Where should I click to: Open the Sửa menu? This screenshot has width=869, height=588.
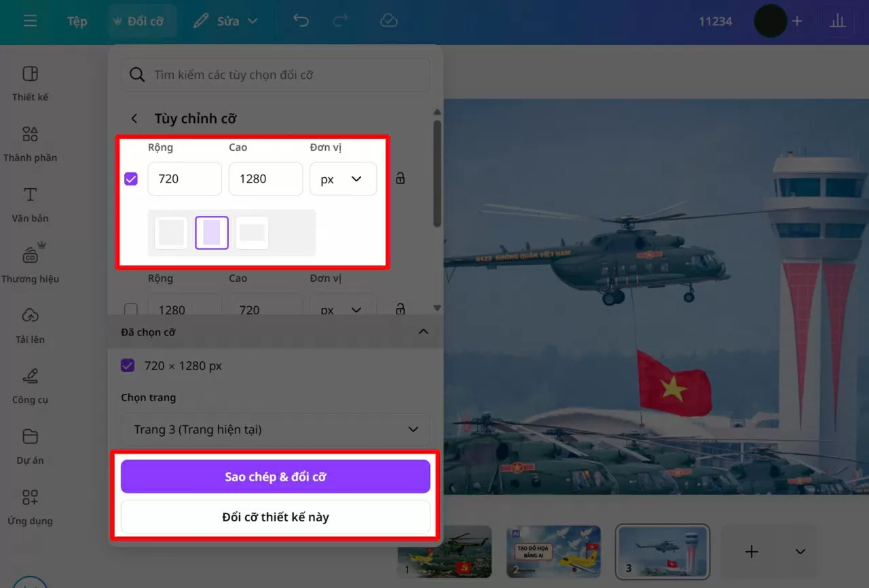pyautogui.click(x=226, y=21)
